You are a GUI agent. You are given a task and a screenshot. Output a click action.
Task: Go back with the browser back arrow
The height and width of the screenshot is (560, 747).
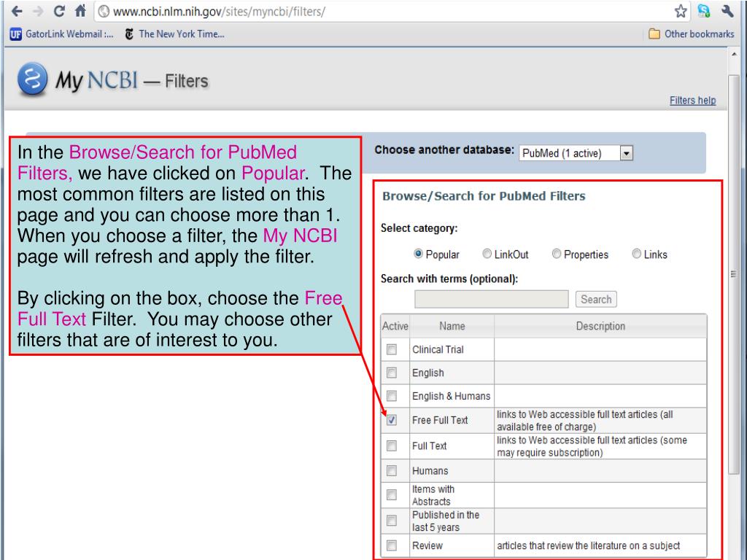click(x=17, y=11)
